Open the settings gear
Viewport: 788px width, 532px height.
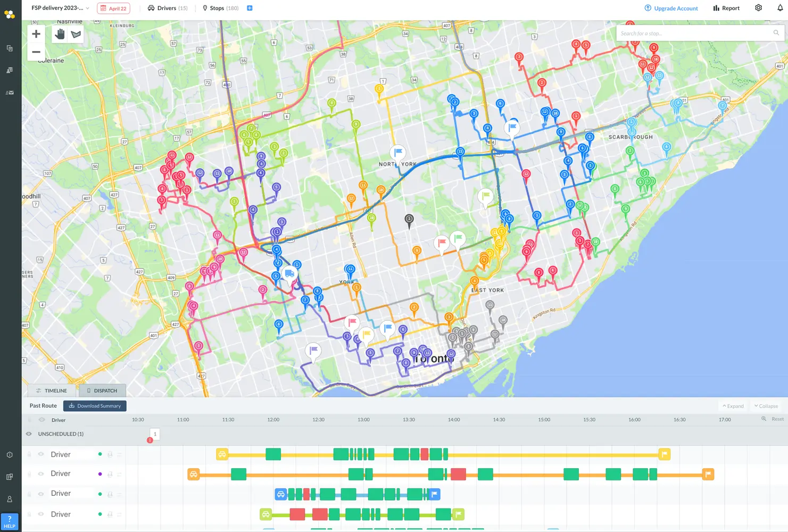[758, 8]
